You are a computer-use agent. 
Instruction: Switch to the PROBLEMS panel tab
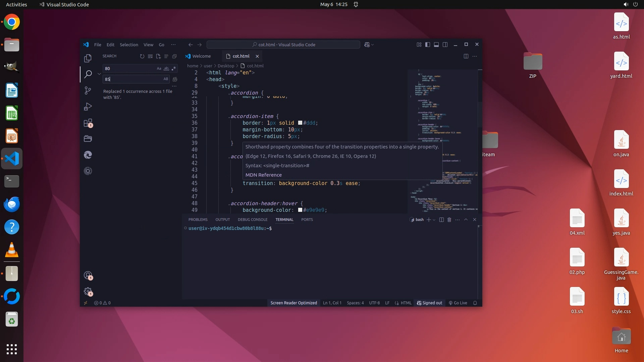tap(198, 220)
